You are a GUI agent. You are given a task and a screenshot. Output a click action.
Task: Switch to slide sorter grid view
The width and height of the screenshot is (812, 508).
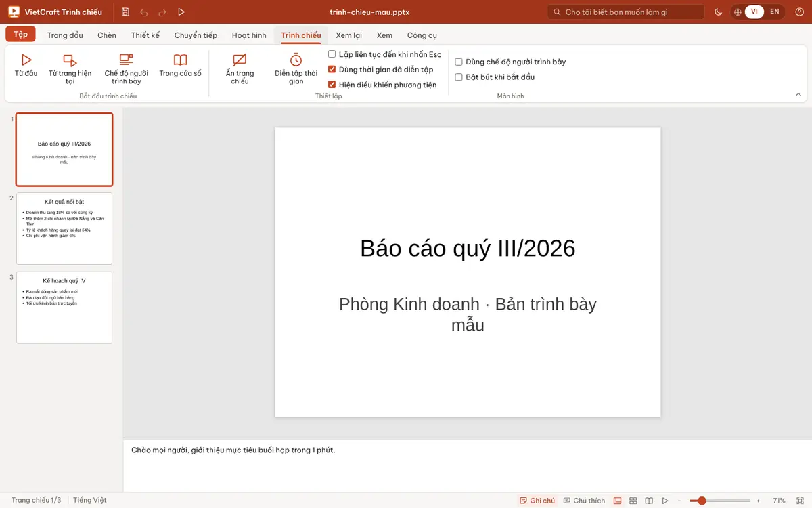pyautogui.click(x=633, y=501)
